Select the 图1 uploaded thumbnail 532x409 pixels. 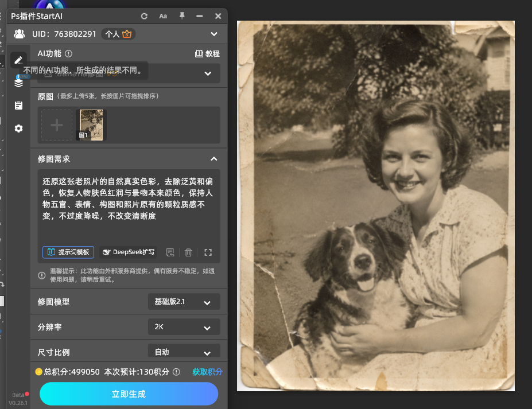click(91, 125)
